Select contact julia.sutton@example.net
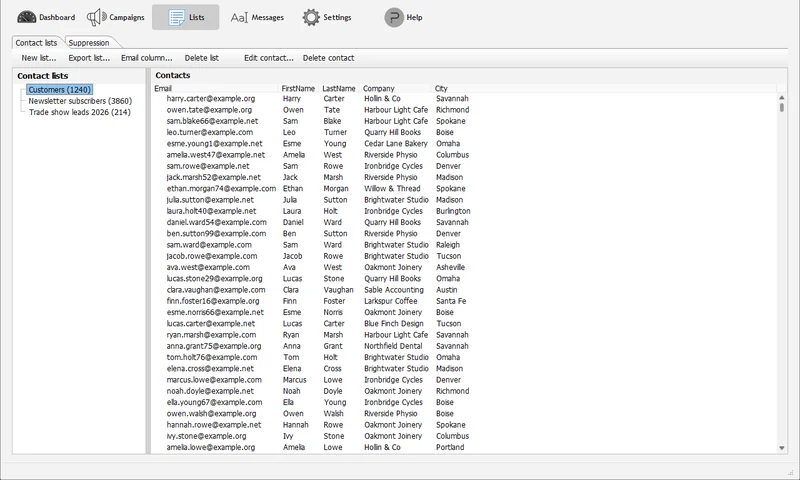The width and height of the screenshot is (800, 480). click(x=210, y=199)
